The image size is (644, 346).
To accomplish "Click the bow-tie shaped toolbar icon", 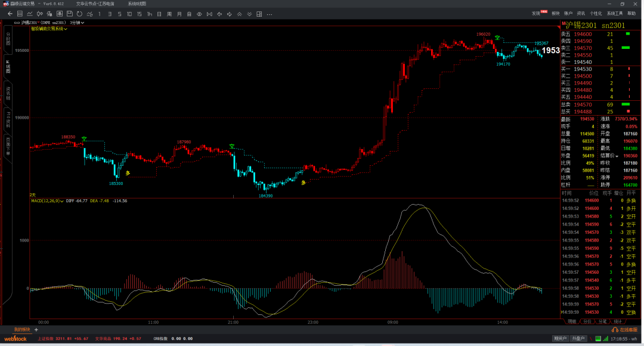I will 209,14.
